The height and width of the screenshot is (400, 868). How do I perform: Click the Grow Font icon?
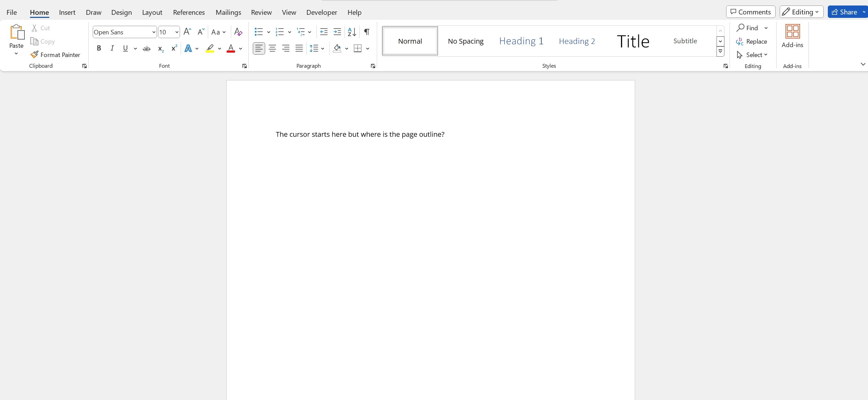click(187, 32)
